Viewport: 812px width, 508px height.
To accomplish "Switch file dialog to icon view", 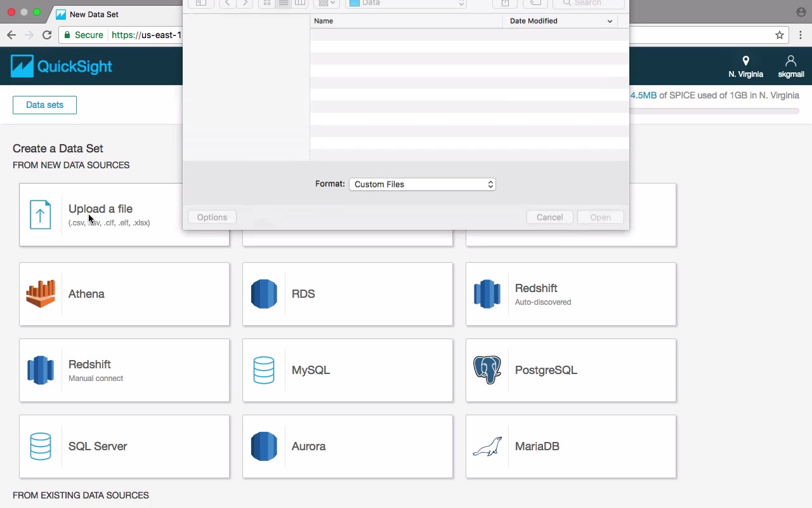I will click(x=267, y=3).
